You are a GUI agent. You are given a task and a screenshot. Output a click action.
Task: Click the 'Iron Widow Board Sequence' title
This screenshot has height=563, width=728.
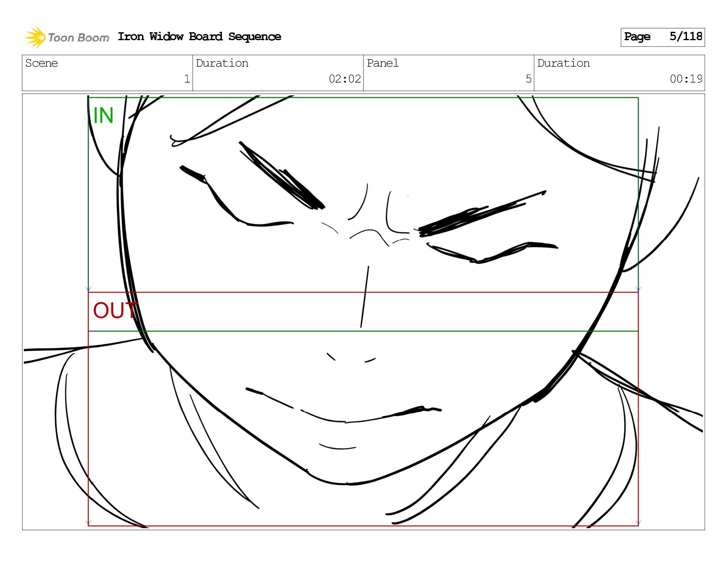pos(199,37)
